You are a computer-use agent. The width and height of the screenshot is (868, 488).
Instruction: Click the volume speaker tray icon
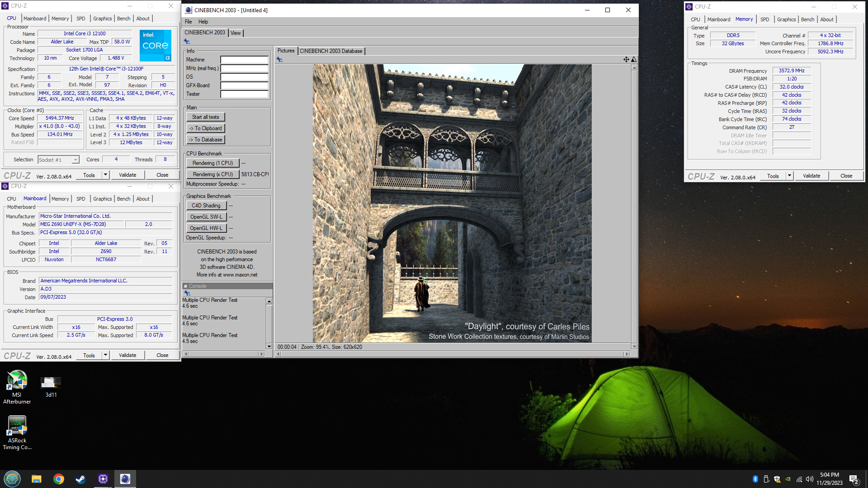pyautogui.click(x=809, y=479)
